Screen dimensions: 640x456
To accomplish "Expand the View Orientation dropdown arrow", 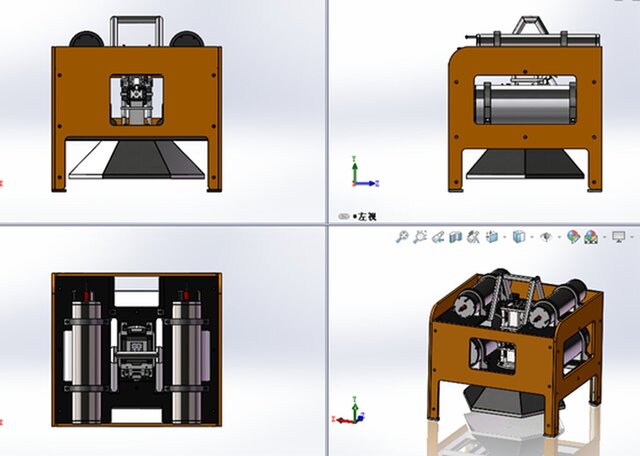I will tap(504, 237).
